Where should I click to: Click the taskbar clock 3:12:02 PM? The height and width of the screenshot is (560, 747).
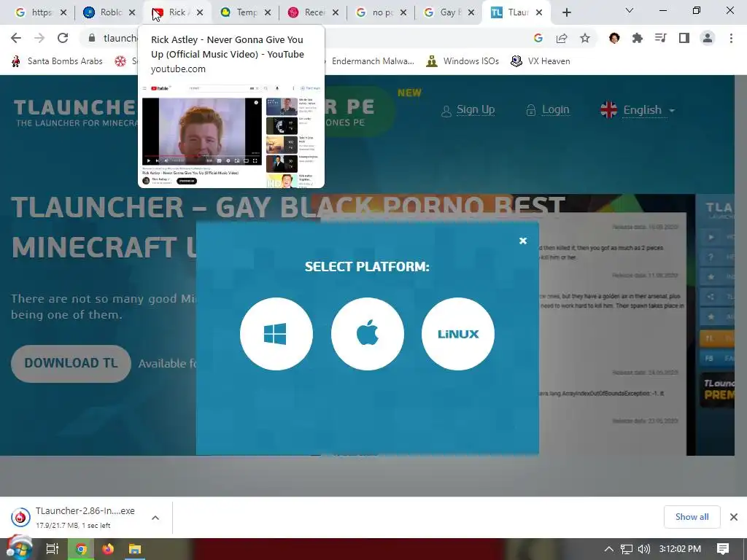[680, 549]
